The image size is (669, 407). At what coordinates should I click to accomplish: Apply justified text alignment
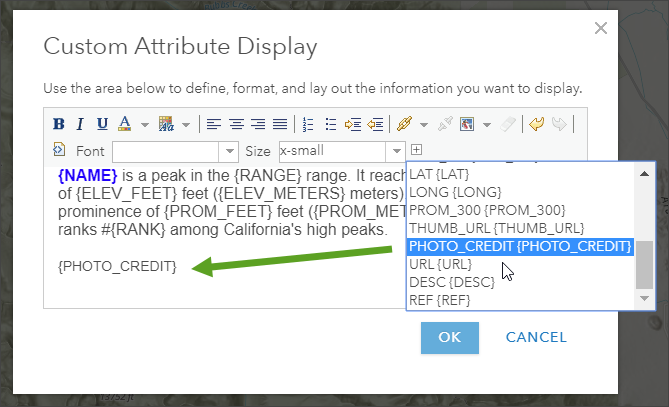pos(280,124)
